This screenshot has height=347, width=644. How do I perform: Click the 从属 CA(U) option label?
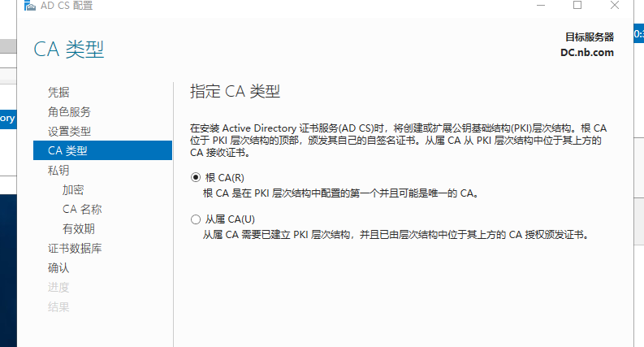click(x=230, y=219)
